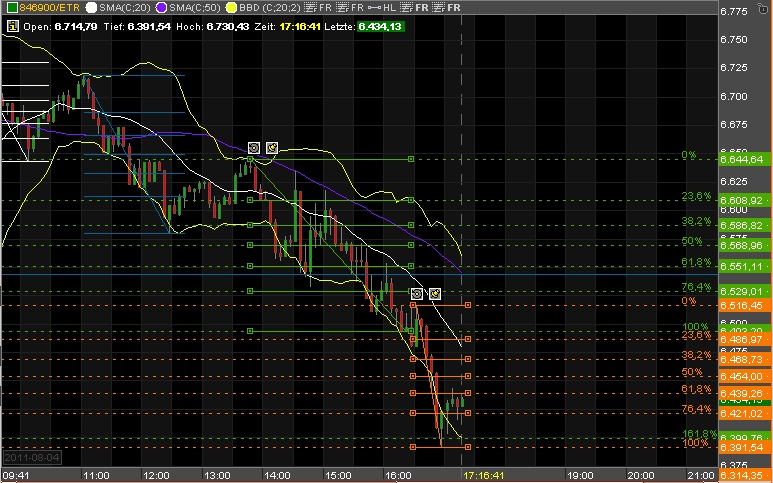Screen dimensions: 773x483
Task: Click the 6.750 price axis tick
Action: pyautogui.click(x=734, y=39)
